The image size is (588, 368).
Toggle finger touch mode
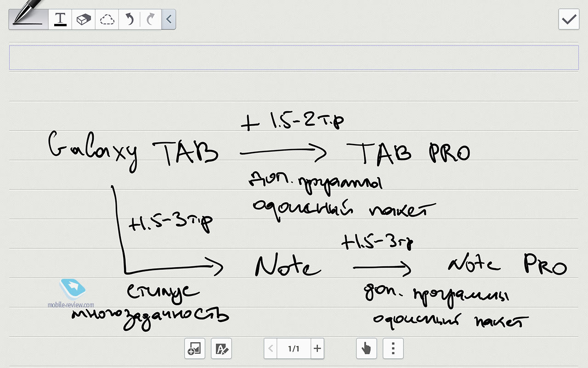tap(367, 349)
